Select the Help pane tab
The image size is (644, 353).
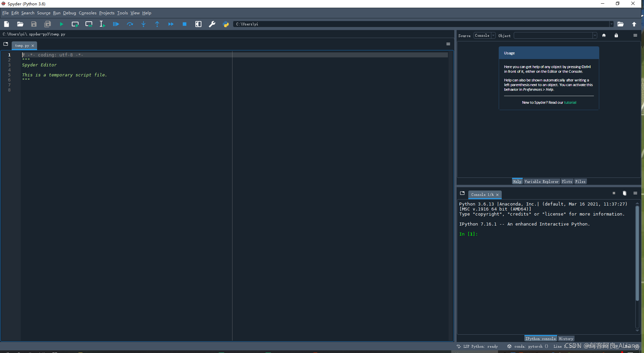[x=517, y=182]
